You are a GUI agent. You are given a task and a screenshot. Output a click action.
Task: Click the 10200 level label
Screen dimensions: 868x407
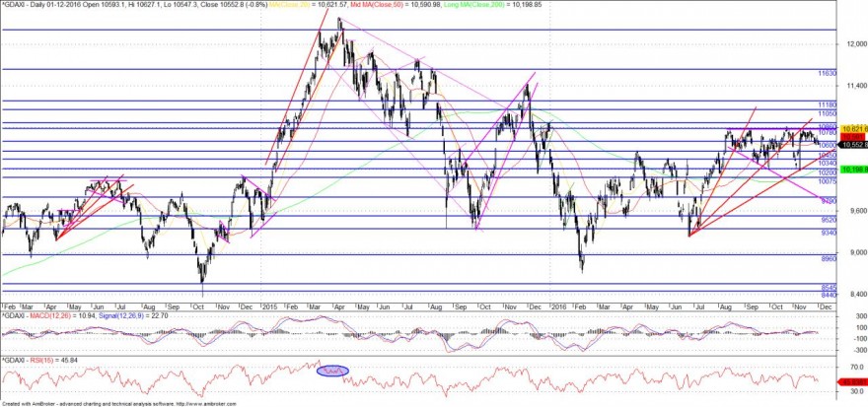(827, 172)
